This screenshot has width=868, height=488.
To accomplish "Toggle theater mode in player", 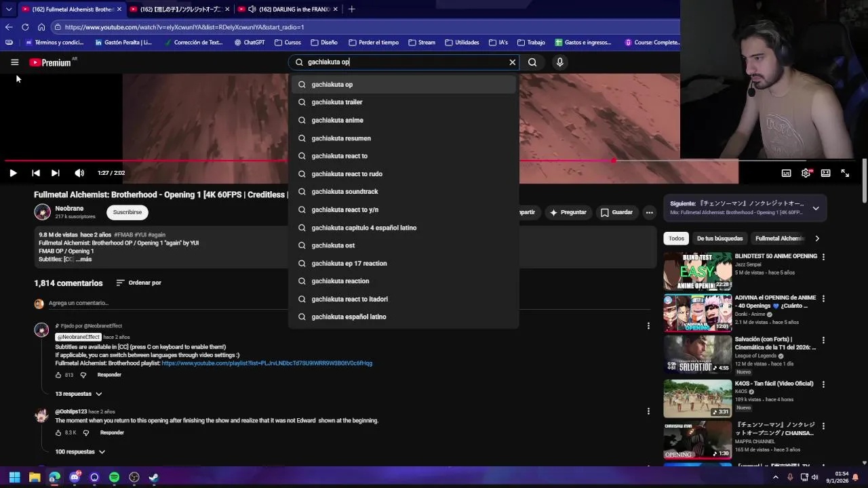I will point(825,173).
